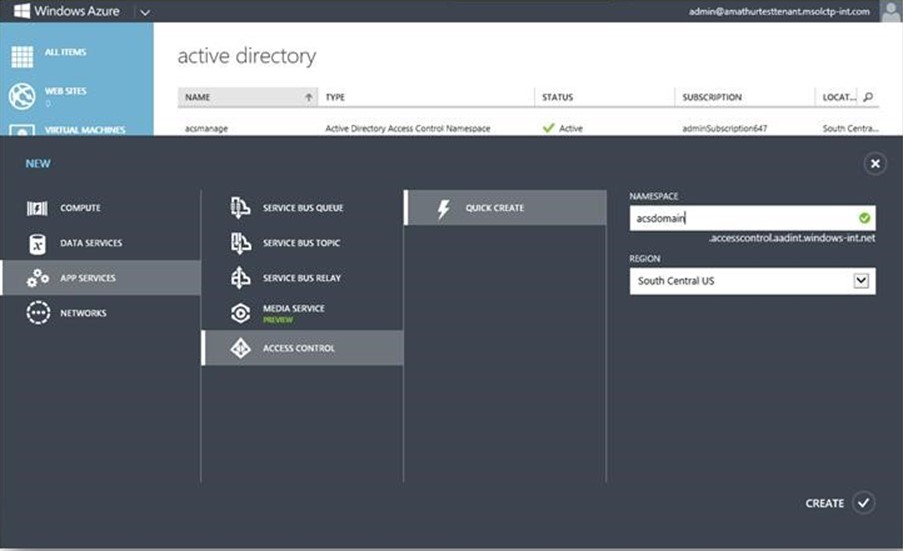Open the admin account email menu
This screenshot has height=551, width=903.
[779, 12]
